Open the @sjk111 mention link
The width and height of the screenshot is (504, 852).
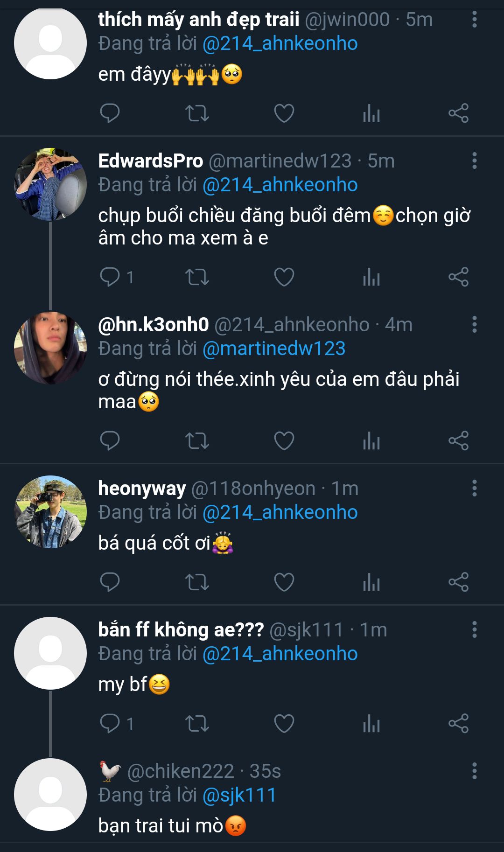click(239, 795)
